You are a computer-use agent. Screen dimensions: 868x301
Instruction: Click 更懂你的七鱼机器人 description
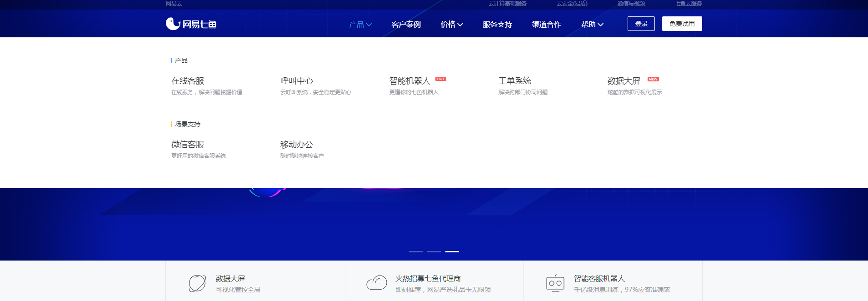pyautogui.click(x=414, y=92)
